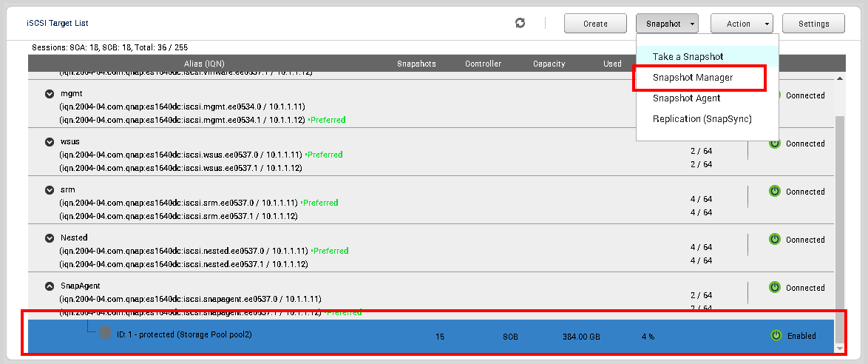
Task: Click the refresh icon beside Create
Action: (521, 24)
